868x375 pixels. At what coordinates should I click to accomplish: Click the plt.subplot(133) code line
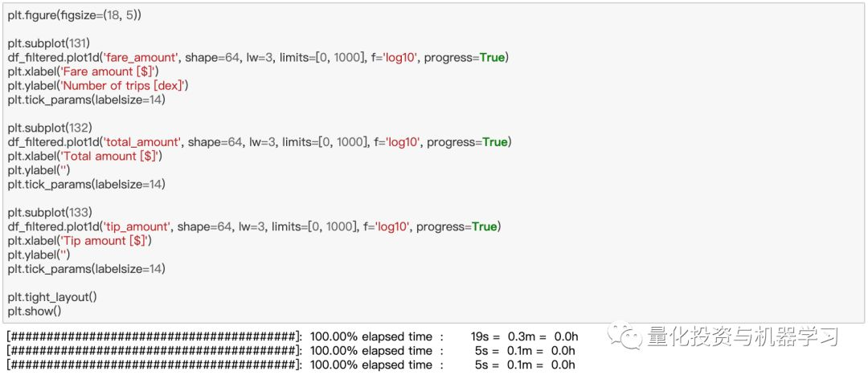[x=50, y=212]
